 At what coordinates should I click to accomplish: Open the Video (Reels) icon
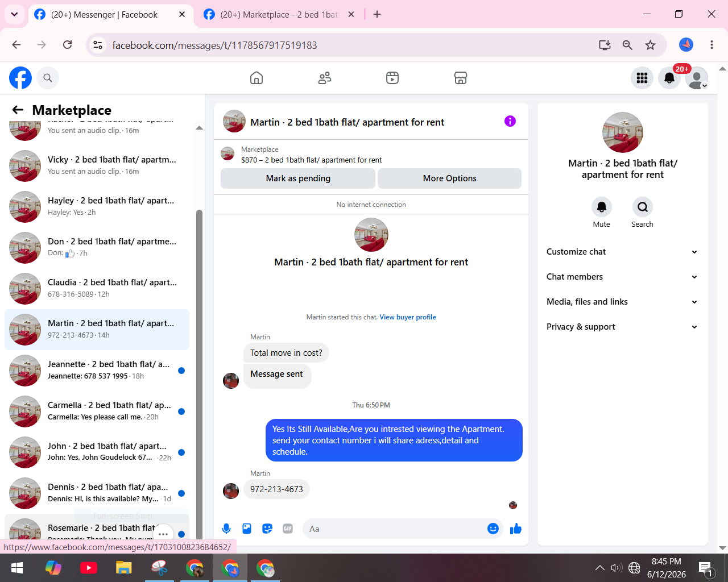pyautogui.click(x=392, y=78)
